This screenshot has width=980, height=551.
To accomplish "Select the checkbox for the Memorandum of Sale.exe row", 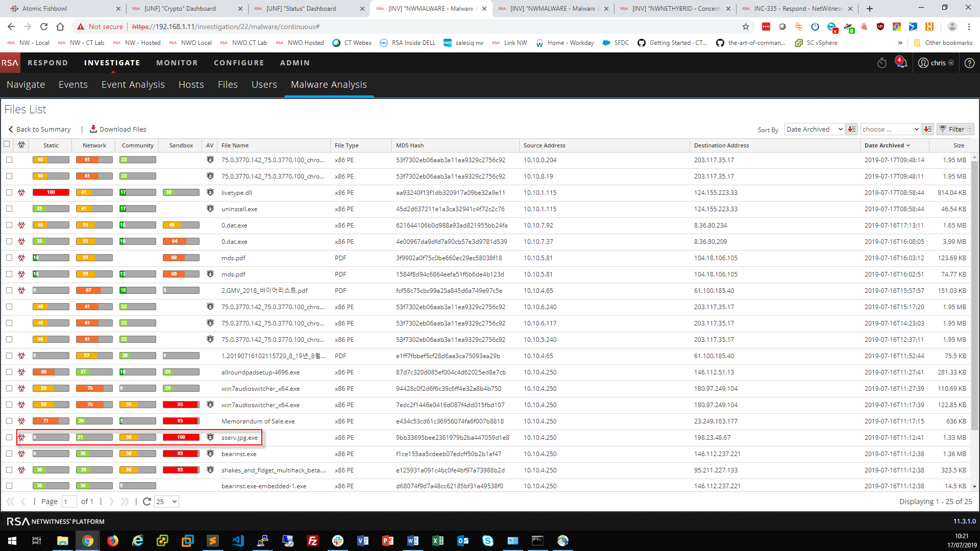I will 9,421.
